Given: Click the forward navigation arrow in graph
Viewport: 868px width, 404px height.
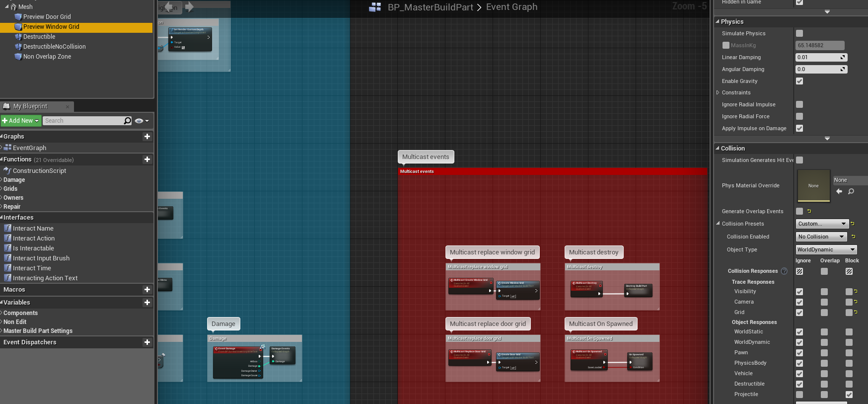Looking at the screenshot, I should (x=189, y=7).
